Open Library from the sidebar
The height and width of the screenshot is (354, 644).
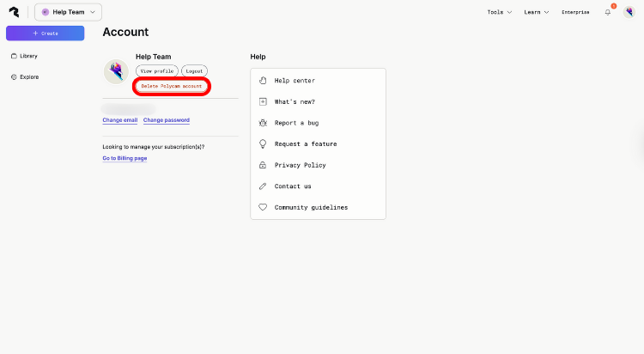coord(28,56)
